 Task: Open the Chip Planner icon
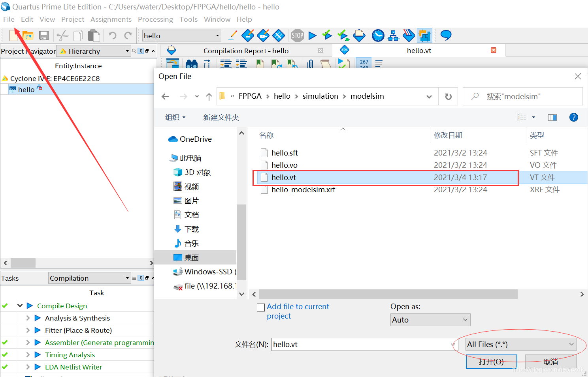click(279, 36)
